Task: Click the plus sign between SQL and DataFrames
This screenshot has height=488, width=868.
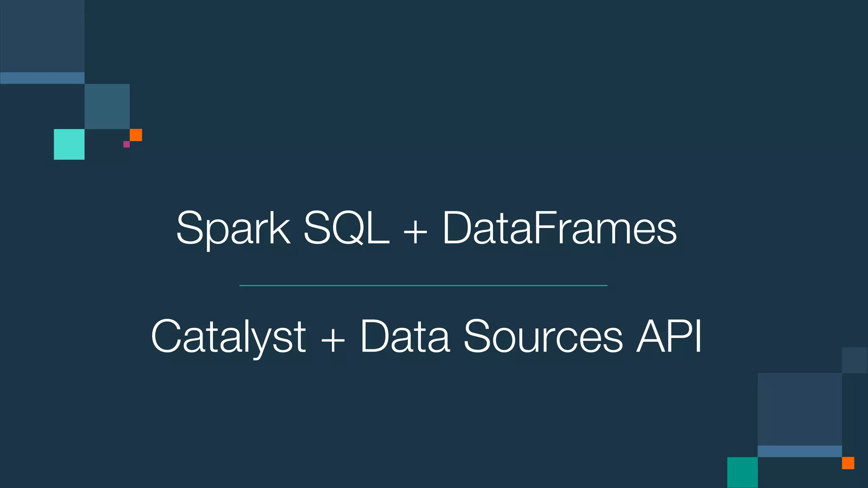Action: point(415,233)
